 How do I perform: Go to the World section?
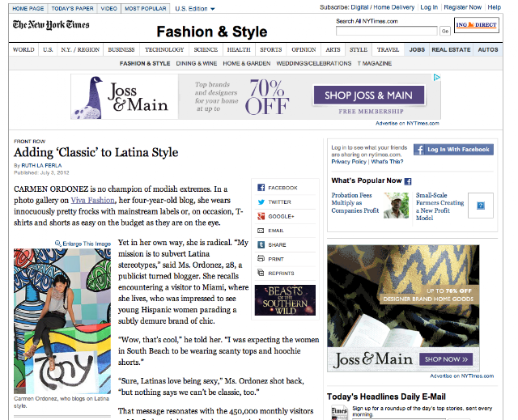[x=23, y=49]
